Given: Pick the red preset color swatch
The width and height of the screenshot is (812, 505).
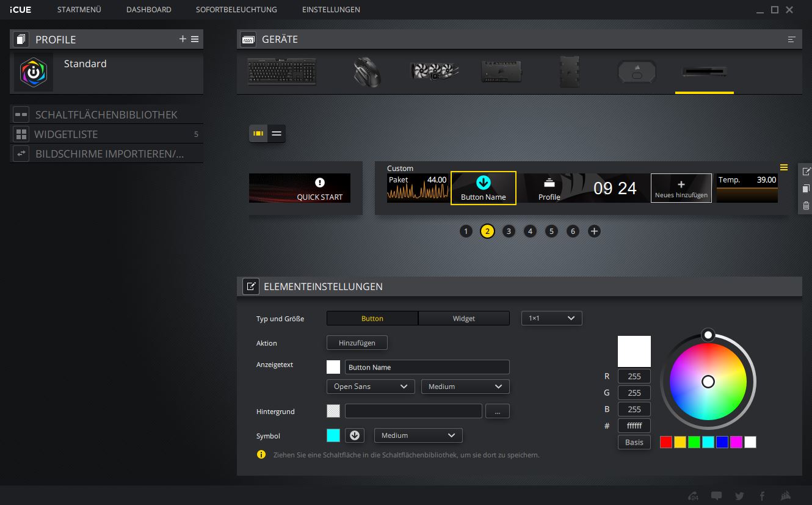Looking at the screenshot, I should point(666,442).
